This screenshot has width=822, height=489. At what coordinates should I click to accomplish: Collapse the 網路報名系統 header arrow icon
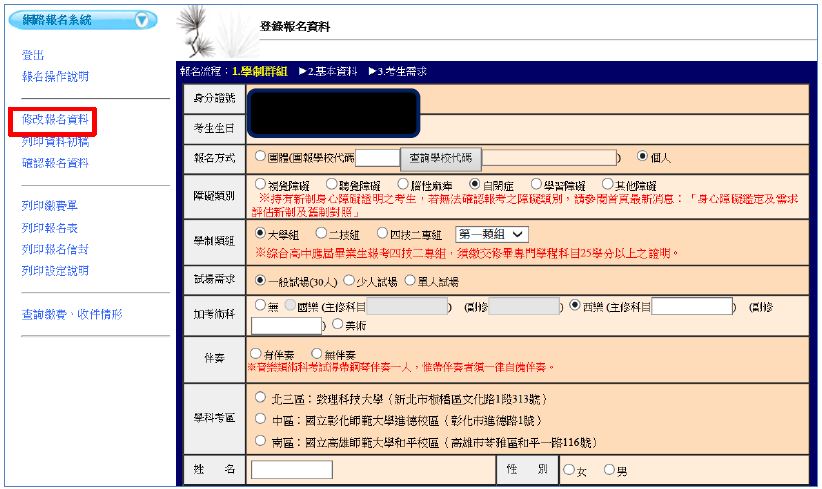(142, 20)
